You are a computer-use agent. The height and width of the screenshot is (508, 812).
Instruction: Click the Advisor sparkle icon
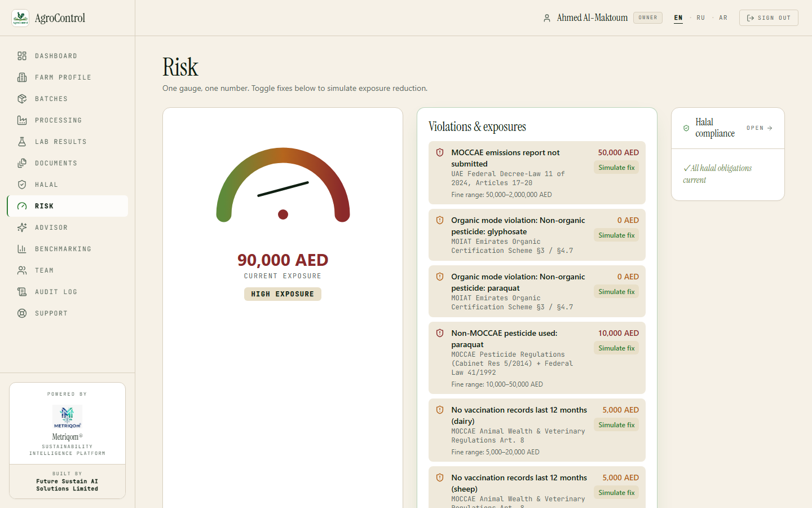click(22, 227)
